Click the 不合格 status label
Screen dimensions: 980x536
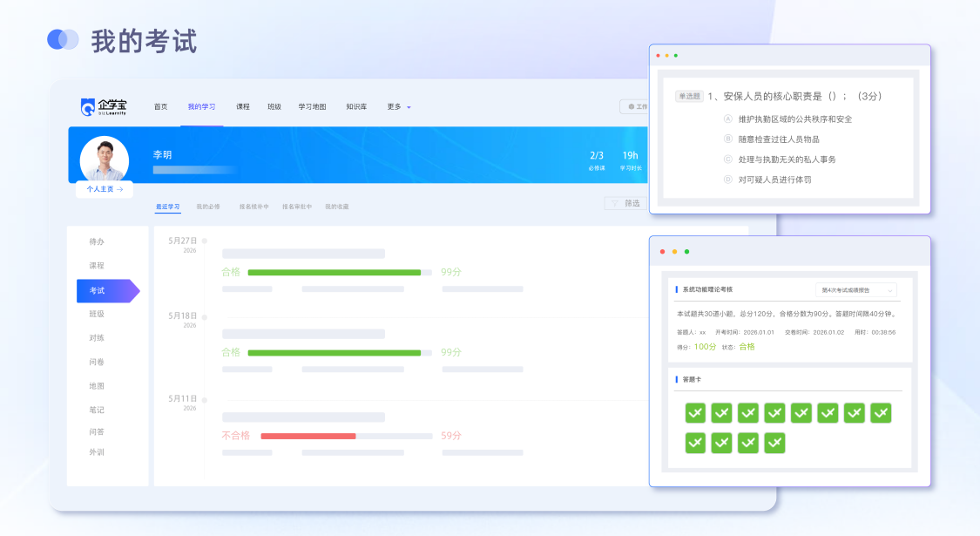click(235, 435)
